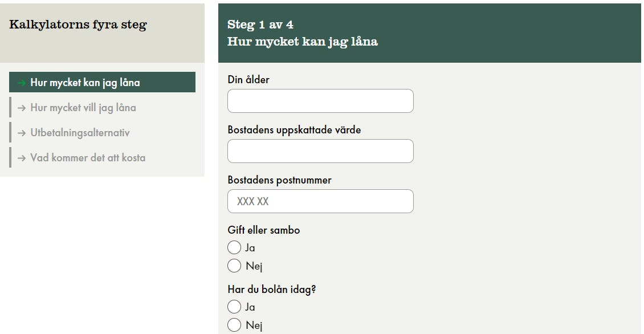The height and width of the screenshot is (334, 644).
Task: Click the arrow icon beside 'Utbetalningsalternativ'
Action: pyautogui.click(x=22, y=132)
